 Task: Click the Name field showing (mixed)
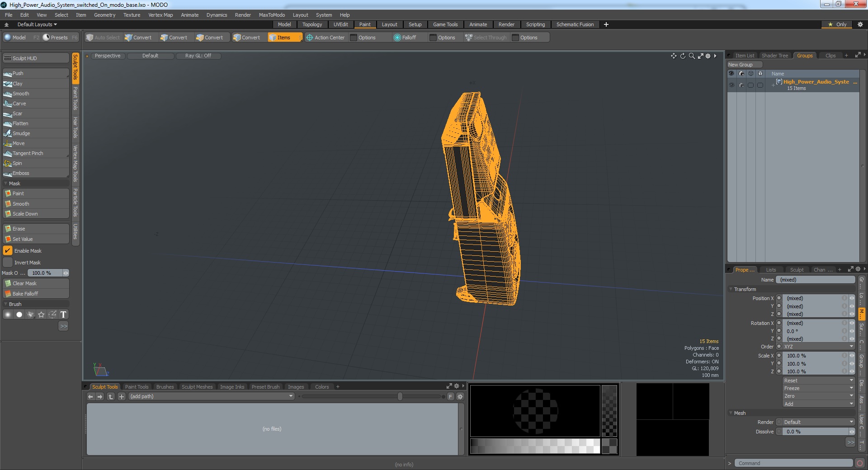(815, 280)
